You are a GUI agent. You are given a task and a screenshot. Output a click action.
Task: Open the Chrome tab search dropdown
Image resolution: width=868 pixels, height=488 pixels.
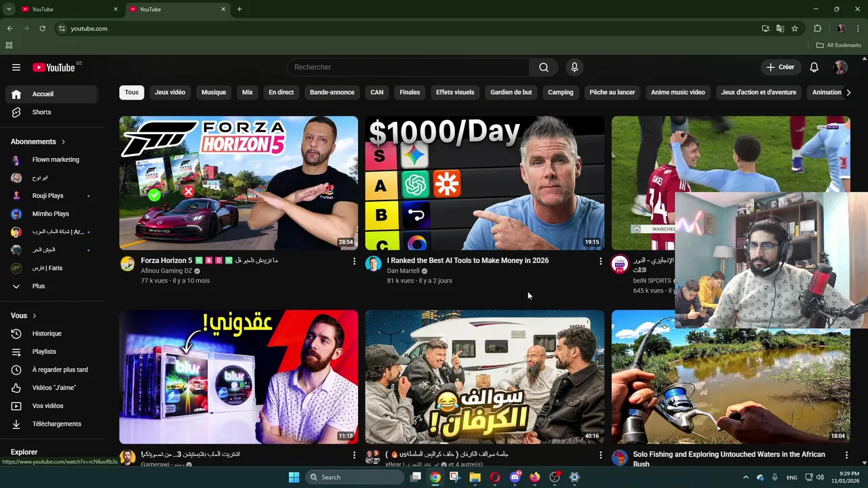click(9, 9)
